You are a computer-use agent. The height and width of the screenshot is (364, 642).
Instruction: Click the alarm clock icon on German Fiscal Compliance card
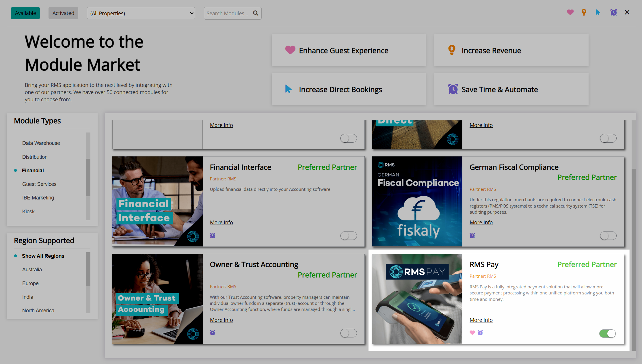[472, 235]
